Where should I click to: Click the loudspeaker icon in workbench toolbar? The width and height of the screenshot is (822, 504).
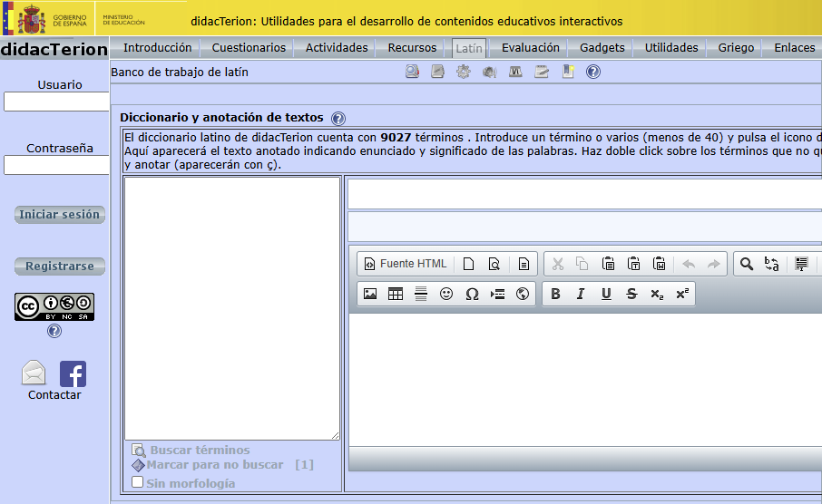click(490, 72)
